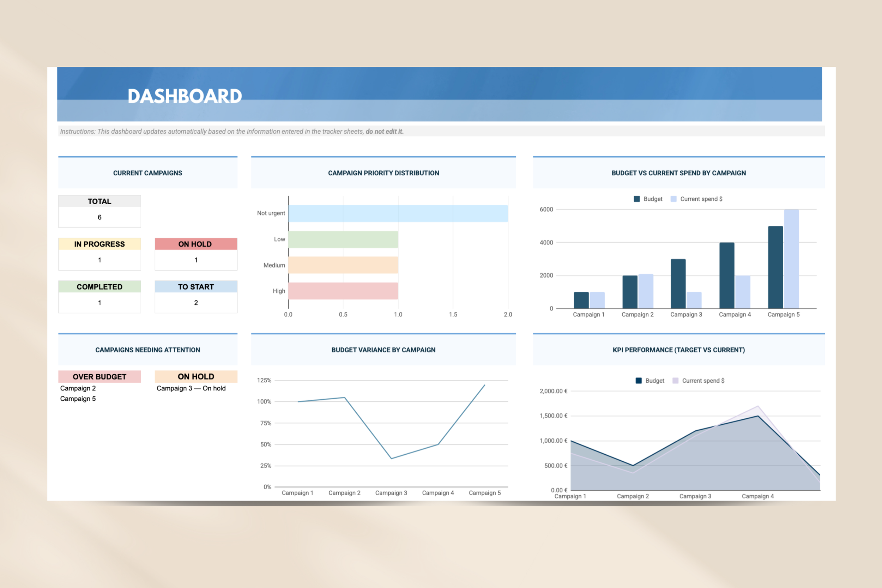Image resolution: width=882 pixels, height=588 pixels.
Task: Select the 125% axis label in variance chart
Action: (264, 380)
